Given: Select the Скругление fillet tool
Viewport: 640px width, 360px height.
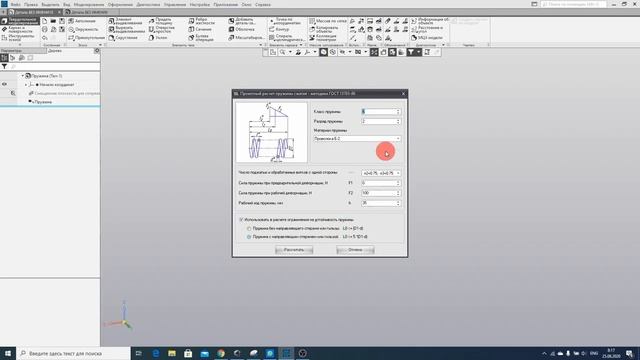Looking at the screenshot, I should 123,38.
